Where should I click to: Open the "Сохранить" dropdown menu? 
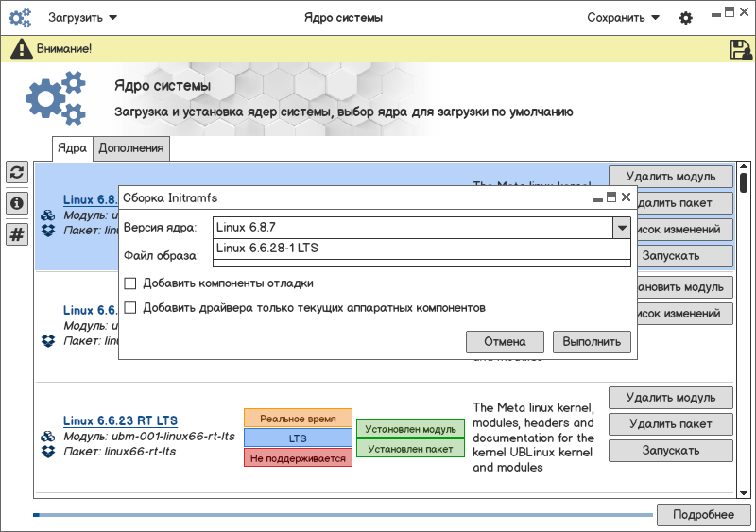pyautogui.click(x=623, y=18)
